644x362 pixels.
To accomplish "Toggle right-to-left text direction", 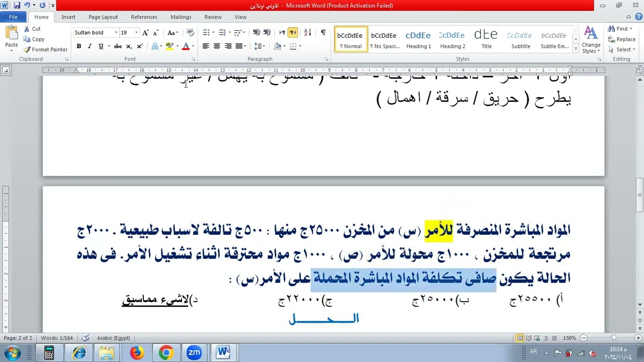I will [293, 33].
